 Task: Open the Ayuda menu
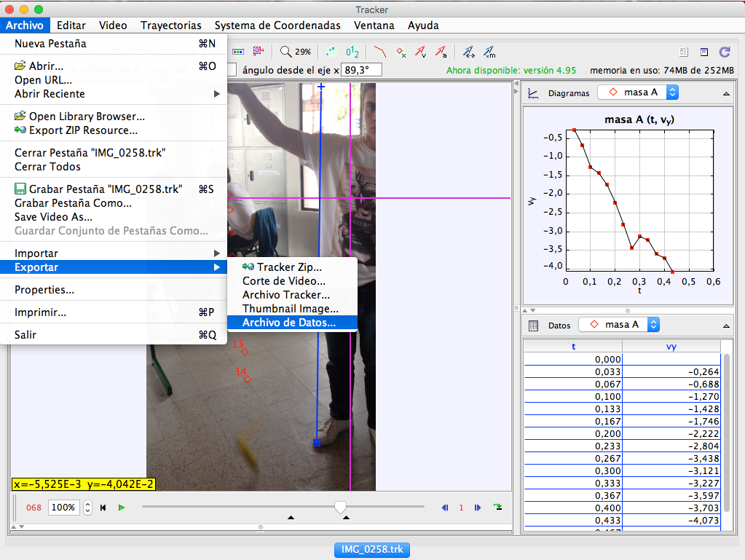coord(423,25)
